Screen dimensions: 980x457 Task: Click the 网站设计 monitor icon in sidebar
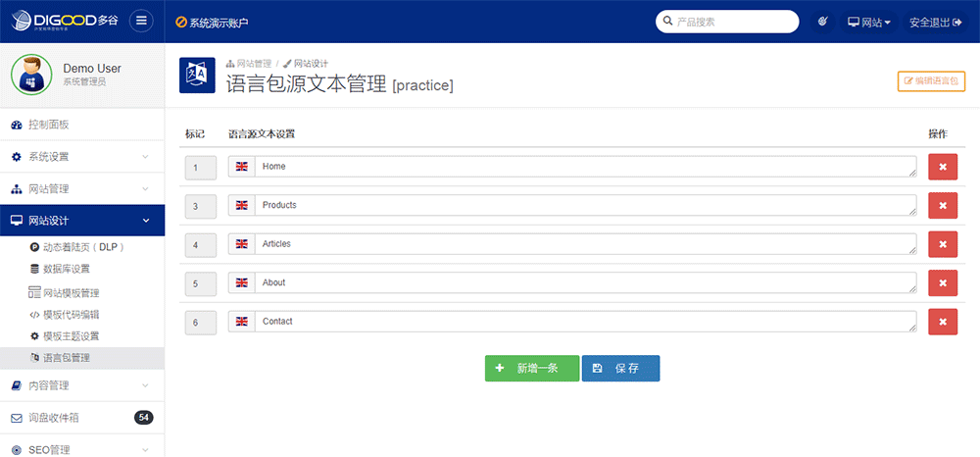(x=17, y=221)
